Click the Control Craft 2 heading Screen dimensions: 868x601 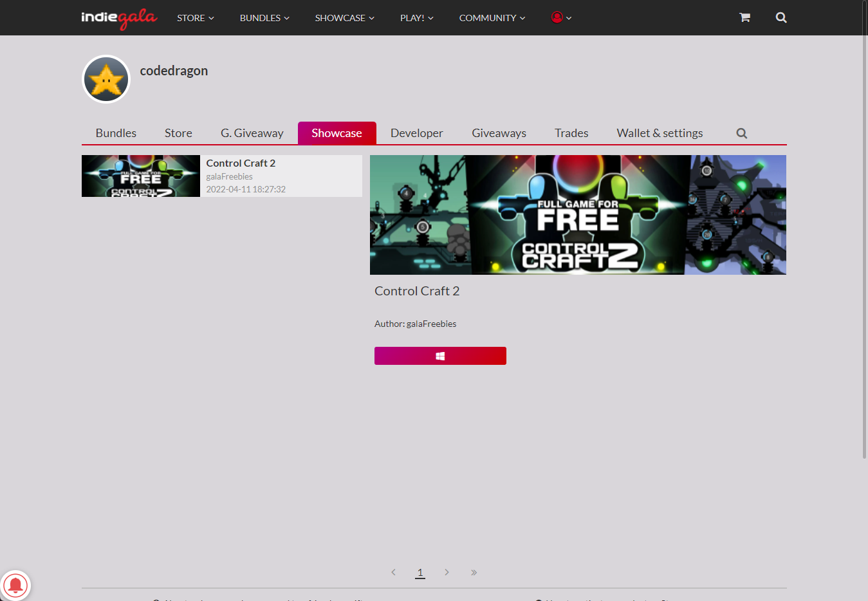[417, 291]
